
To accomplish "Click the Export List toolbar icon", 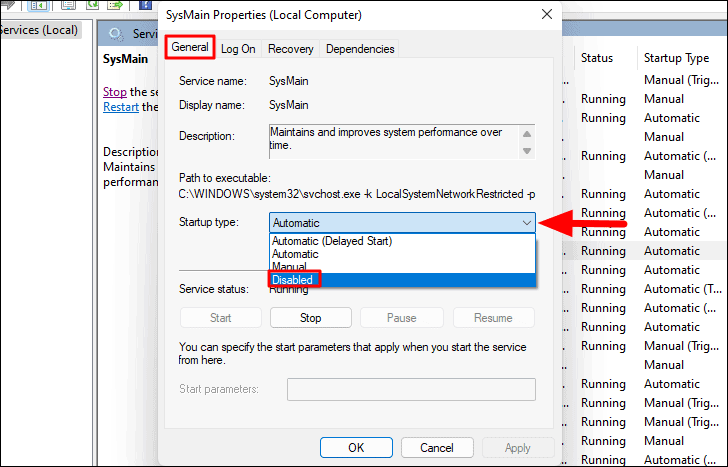I will coord(115,5).
